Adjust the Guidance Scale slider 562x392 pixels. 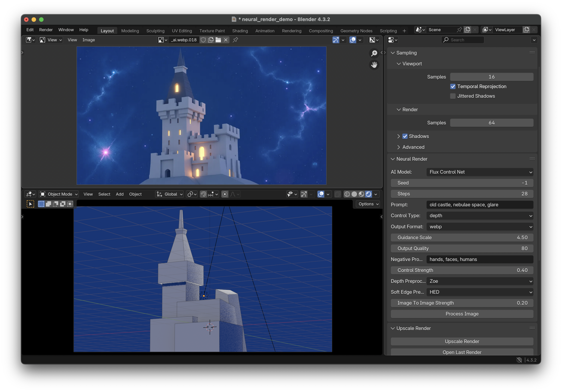[x=462, y=238]
